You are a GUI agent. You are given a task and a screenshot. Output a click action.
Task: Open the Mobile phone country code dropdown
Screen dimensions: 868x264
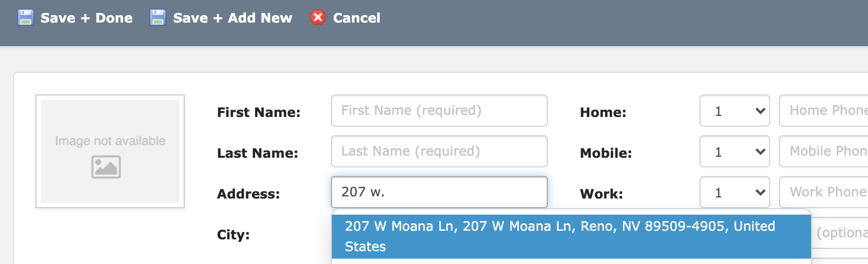point(735,151)
